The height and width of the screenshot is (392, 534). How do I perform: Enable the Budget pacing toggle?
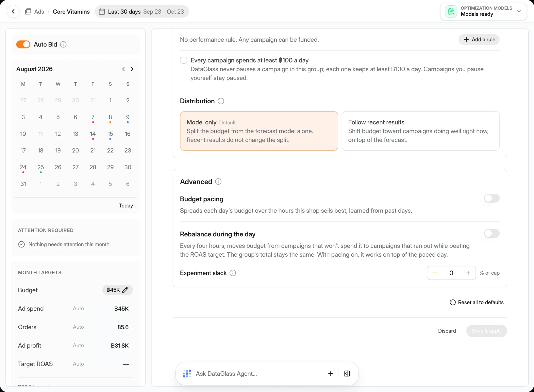(x=492, y=198)
